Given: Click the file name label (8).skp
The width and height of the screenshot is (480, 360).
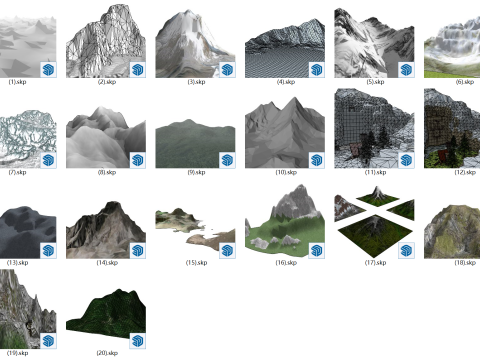Looking at the screenshot, I should (x=107, y=172).
